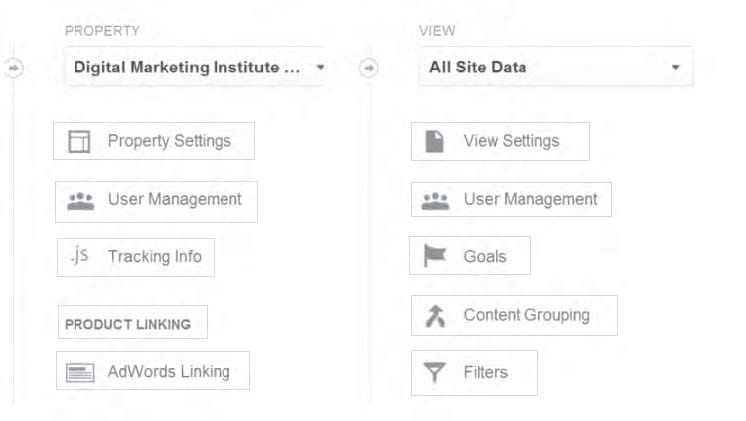This screenshot has height=421, width=746.
Task: Click the View Settings document icon
Action: click(x=434, y=141)
